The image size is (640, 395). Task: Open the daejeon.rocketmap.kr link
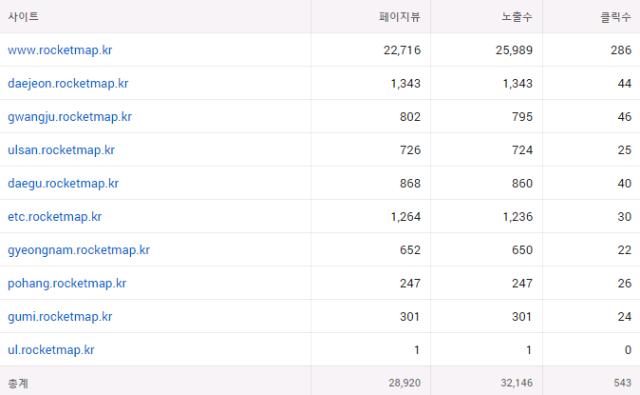tap(68, 84)
